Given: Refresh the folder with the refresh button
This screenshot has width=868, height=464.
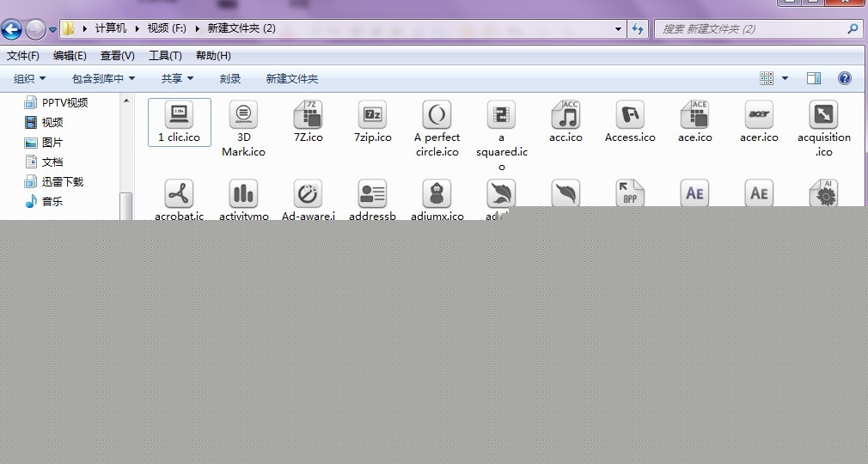Looking at the screenshot, I should tap(638, 29).
